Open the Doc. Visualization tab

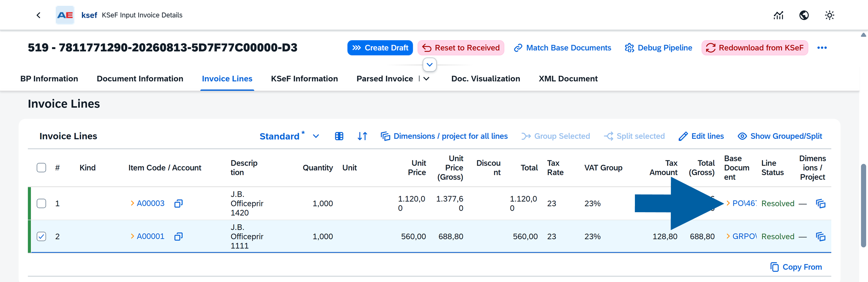485,79
